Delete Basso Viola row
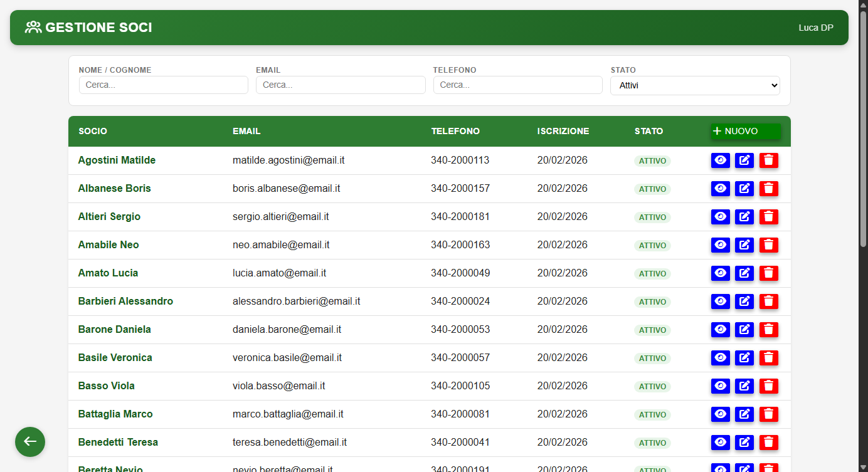The height and width of the screenshot is (472, 868). click(769, 386)
